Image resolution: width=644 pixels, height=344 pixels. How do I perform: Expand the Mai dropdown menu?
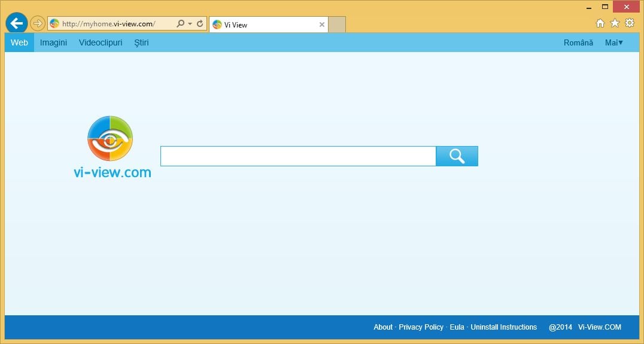(614, 42)
